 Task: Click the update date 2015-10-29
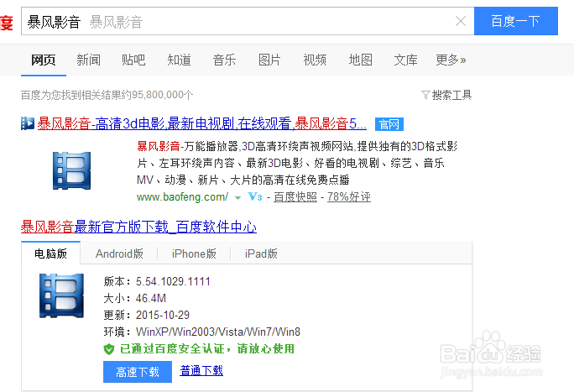click(163, 315)
